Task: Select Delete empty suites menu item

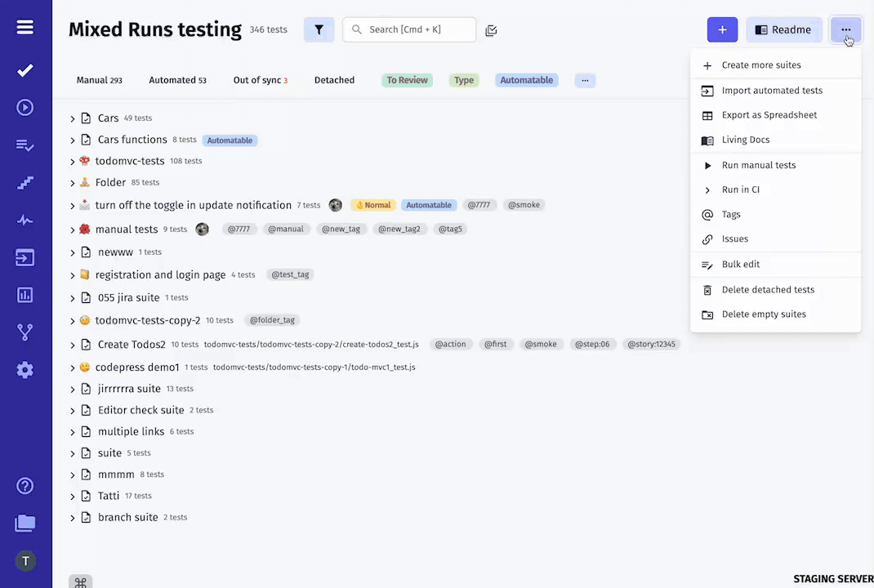Action: click(x=775, y=315)
